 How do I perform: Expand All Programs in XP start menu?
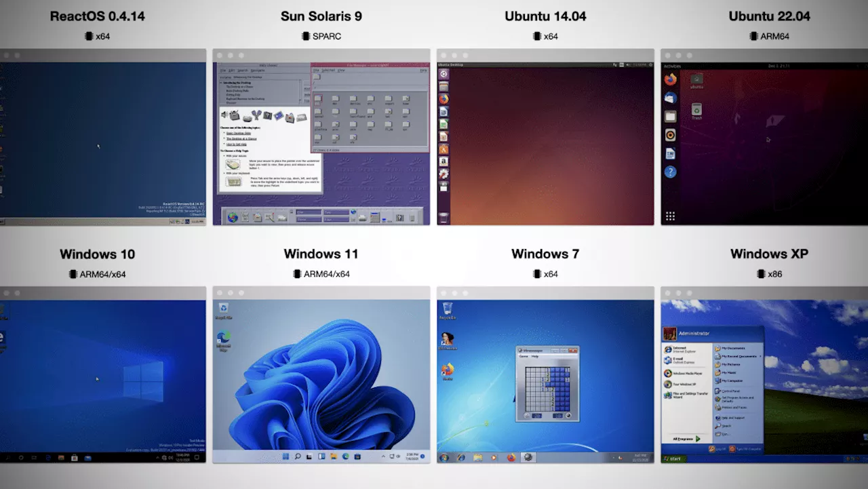click(x=686, y=439)
